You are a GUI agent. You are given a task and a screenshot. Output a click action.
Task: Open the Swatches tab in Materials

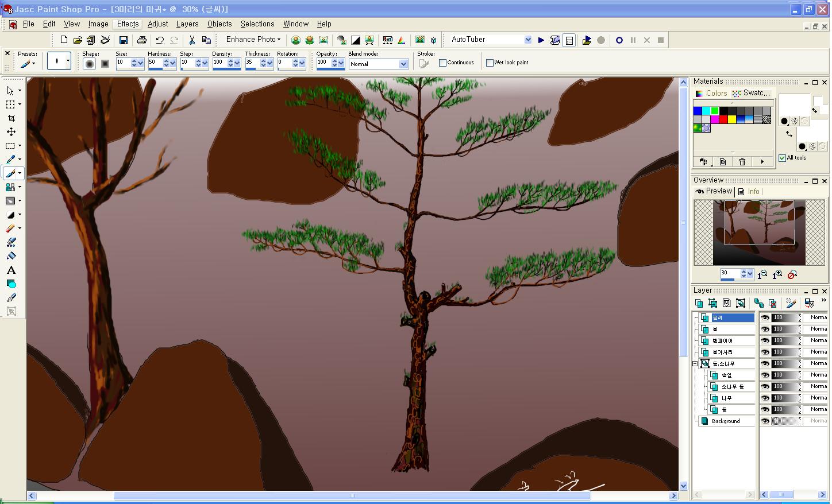pyautogui.click(x=752, y=93)
